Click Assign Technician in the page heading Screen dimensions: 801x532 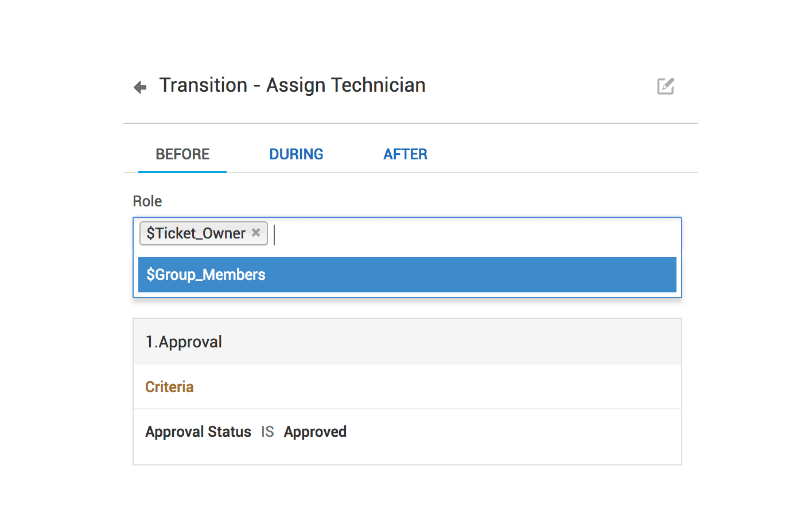[345, 85]
